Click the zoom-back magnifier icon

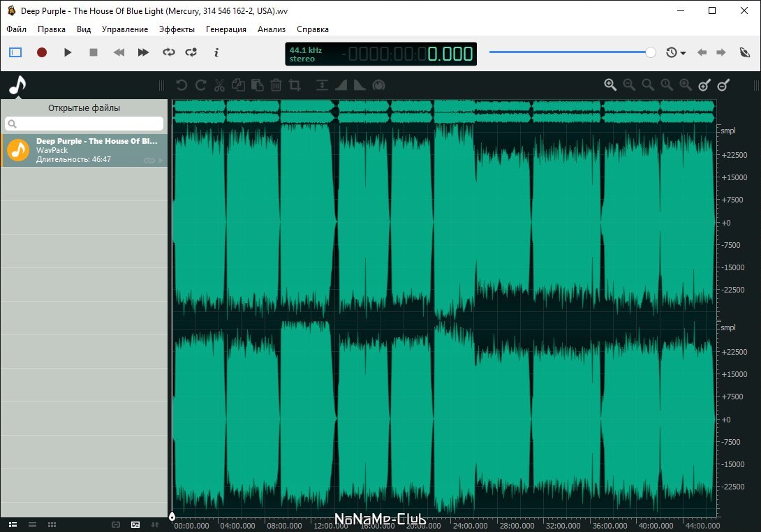tap(686, 85)
